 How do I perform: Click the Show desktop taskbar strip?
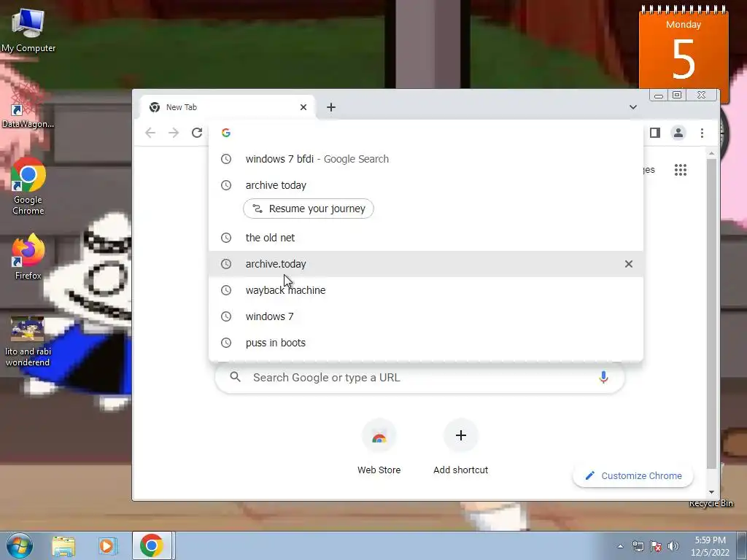(742, 545)
